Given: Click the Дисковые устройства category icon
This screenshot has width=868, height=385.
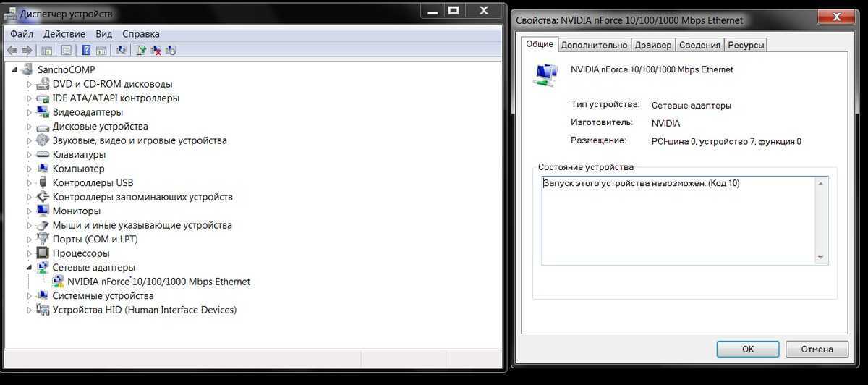Looking at the screenshot, I should (43, 126).
